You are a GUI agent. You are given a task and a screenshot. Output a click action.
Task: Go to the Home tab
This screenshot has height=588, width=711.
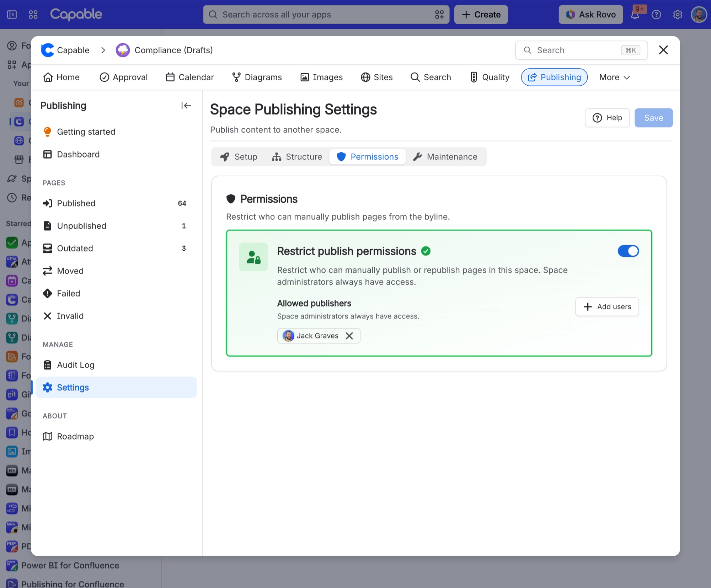click(x=61, y=77)
